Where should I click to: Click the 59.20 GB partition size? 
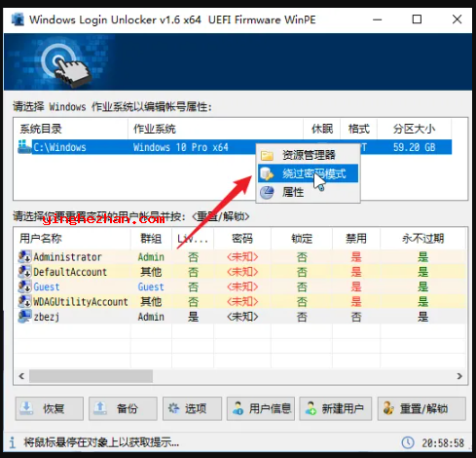click(x=414, y=147)
